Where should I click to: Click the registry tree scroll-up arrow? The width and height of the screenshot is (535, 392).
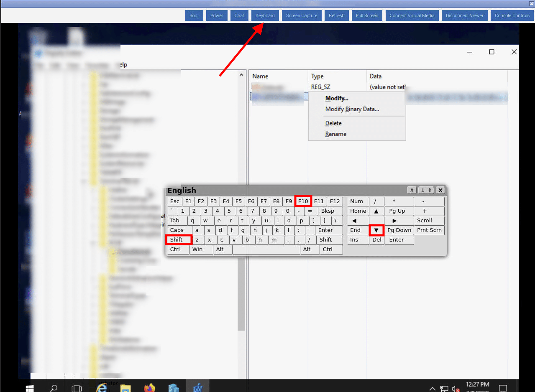(241, 75)
